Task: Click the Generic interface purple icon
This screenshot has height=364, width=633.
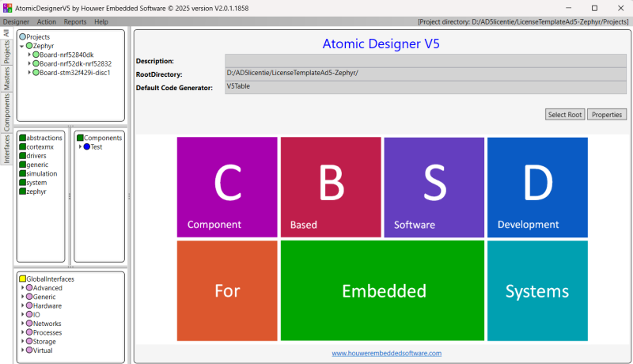Action: click(x=29, y=297)
